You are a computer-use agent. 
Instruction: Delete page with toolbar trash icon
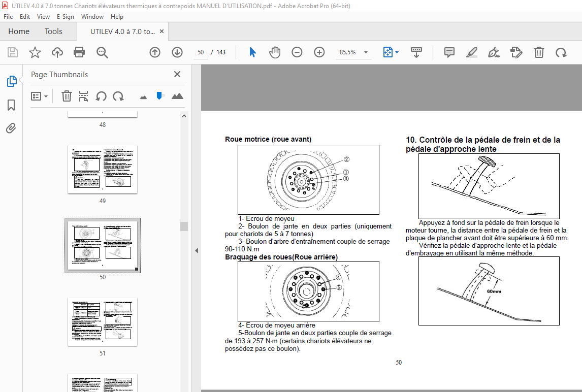click(539, 52)
